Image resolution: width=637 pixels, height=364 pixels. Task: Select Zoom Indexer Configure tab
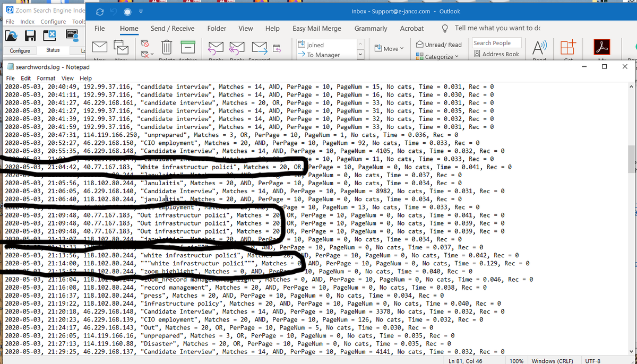pos(20,51)
